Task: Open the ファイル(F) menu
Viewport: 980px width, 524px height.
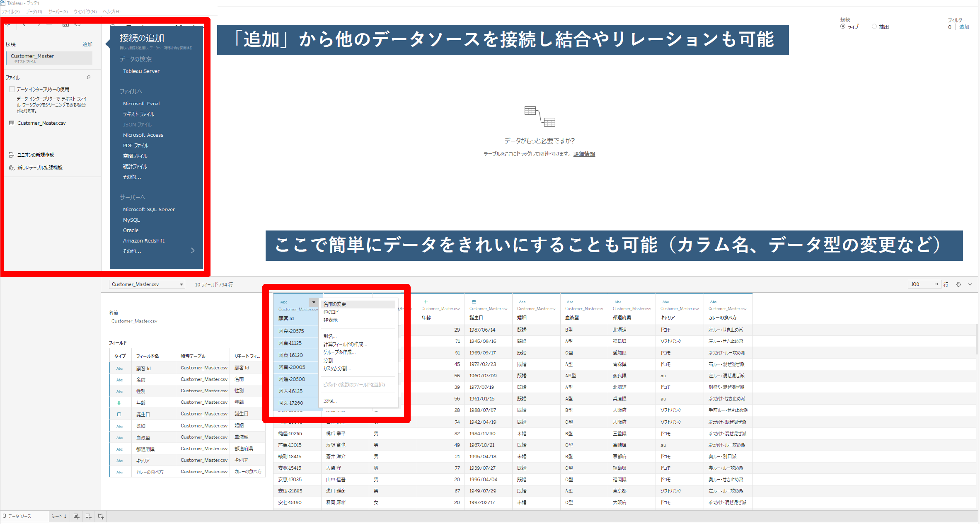Action: (10, 12)
